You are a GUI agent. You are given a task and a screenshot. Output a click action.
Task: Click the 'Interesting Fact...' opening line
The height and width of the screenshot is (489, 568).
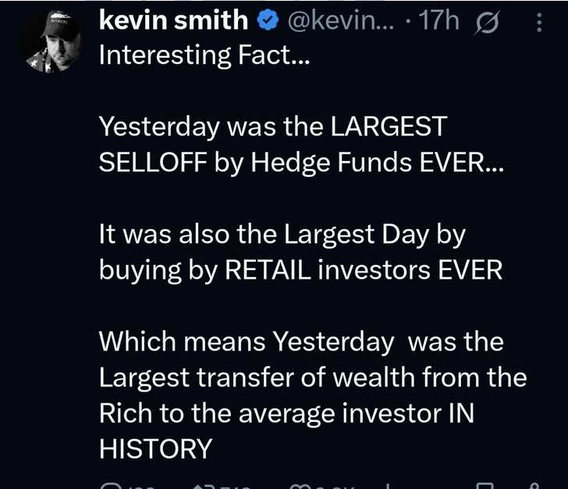(205, 55)
